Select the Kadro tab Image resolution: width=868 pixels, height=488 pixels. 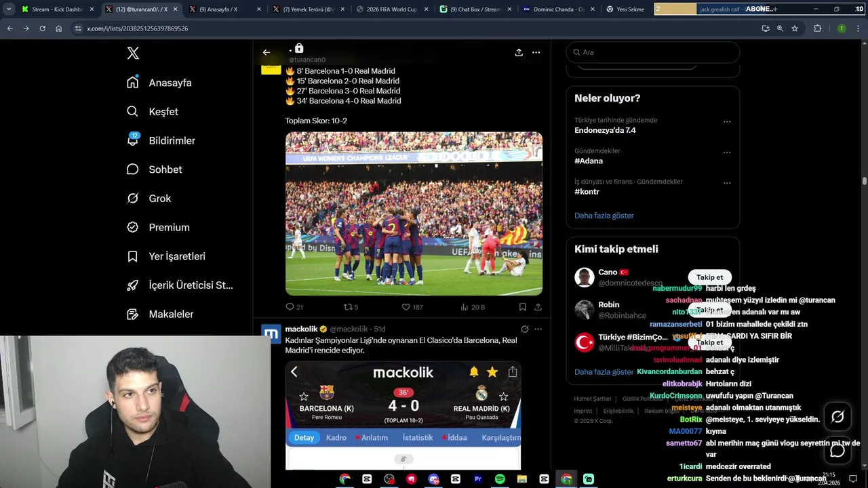click(x=336, y=438)
